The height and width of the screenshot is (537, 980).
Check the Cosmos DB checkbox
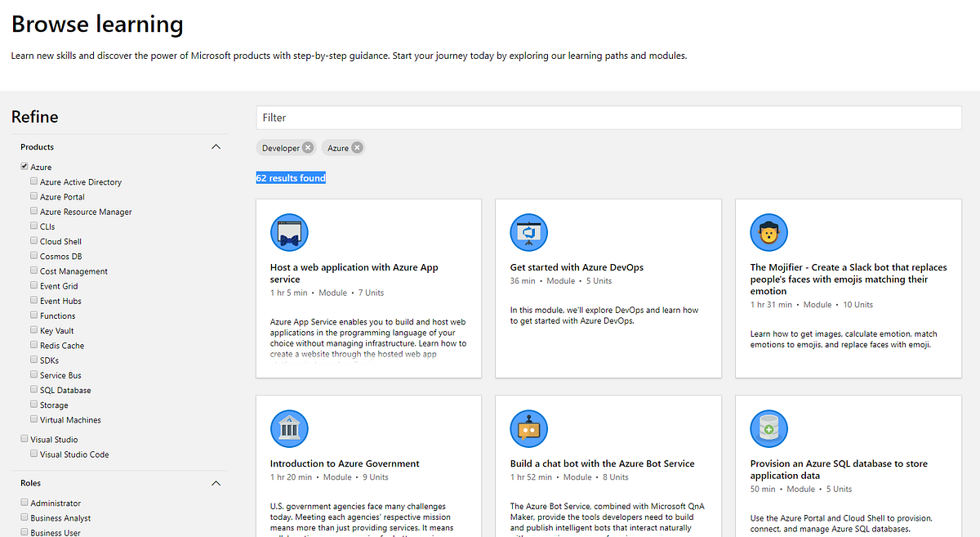33,256
